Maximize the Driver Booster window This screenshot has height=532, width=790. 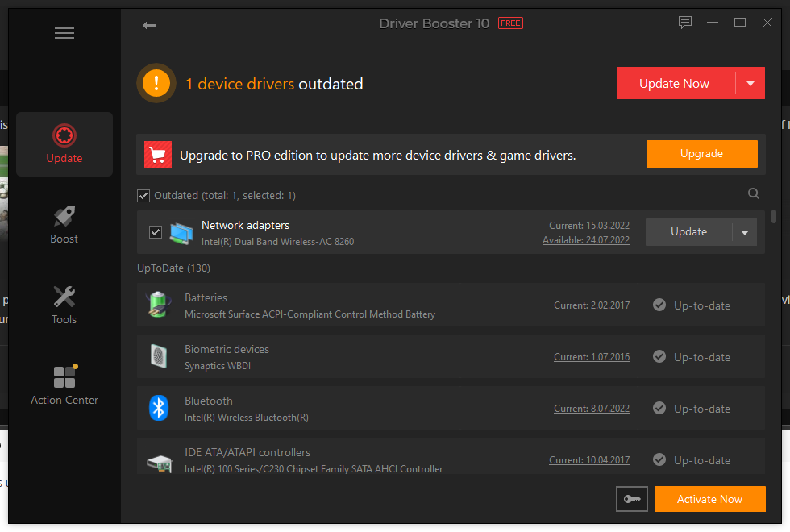[x=740, y=23]
